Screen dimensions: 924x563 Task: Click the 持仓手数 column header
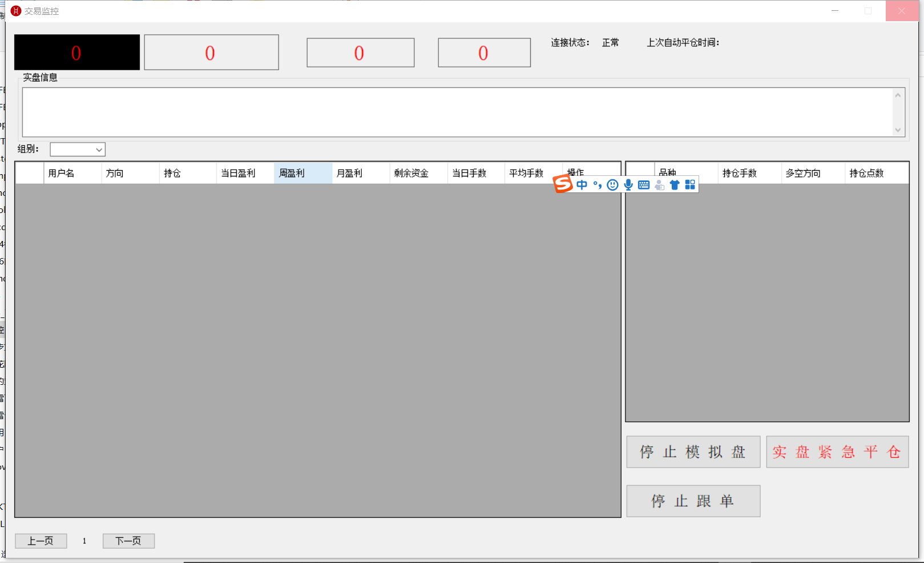click(x=749, y=173)
